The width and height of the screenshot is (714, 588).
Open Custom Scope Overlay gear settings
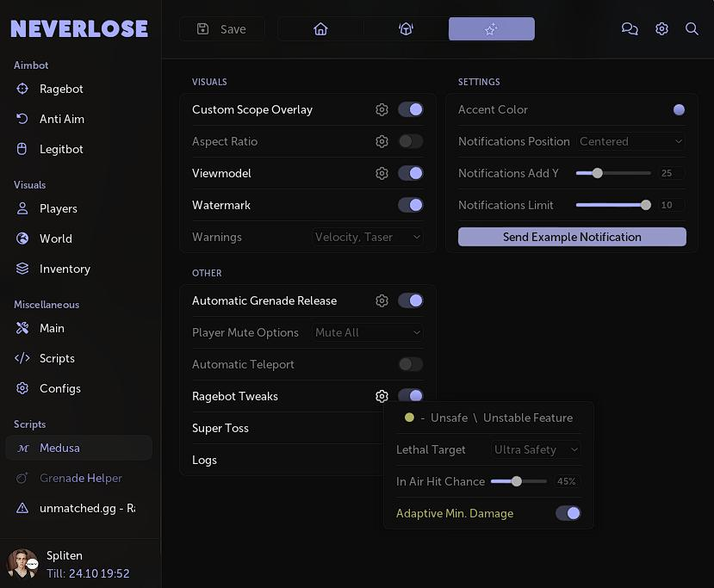click(x=382, y=110)
